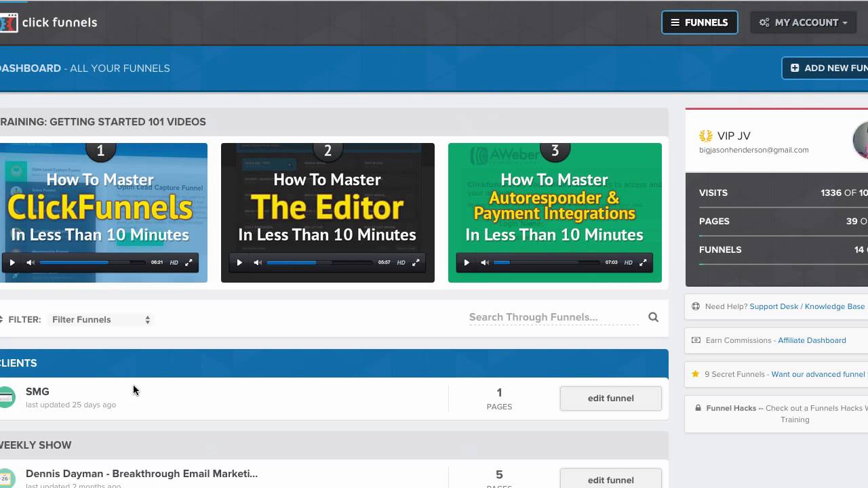Play video 3 Autoresponder & Payment Integrations

pyautogui.click(x=467, y=262)
